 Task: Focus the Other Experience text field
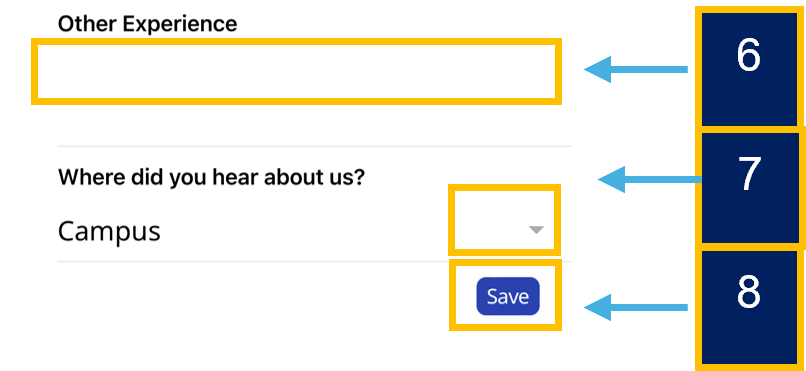coord(296,71)
